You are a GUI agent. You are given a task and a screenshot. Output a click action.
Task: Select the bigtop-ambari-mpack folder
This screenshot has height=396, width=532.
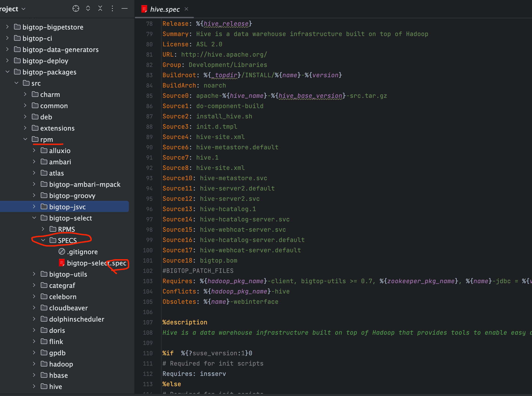click(x=85, y=184)
